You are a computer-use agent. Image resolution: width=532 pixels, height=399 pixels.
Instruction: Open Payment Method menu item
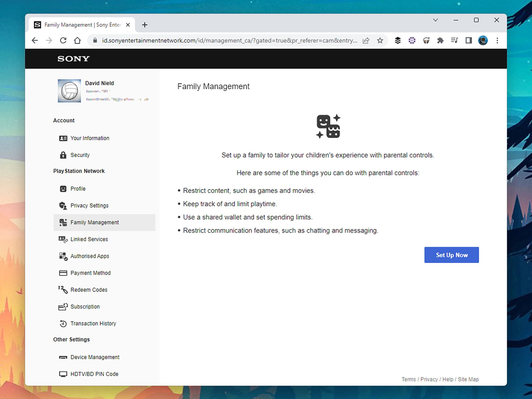coord(90,273)
